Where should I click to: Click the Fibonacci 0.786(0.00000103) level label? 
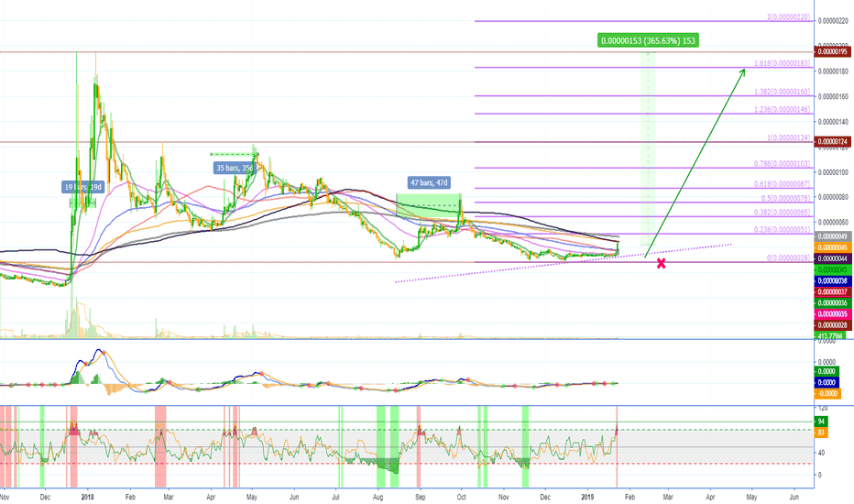[x=783, y=163]
